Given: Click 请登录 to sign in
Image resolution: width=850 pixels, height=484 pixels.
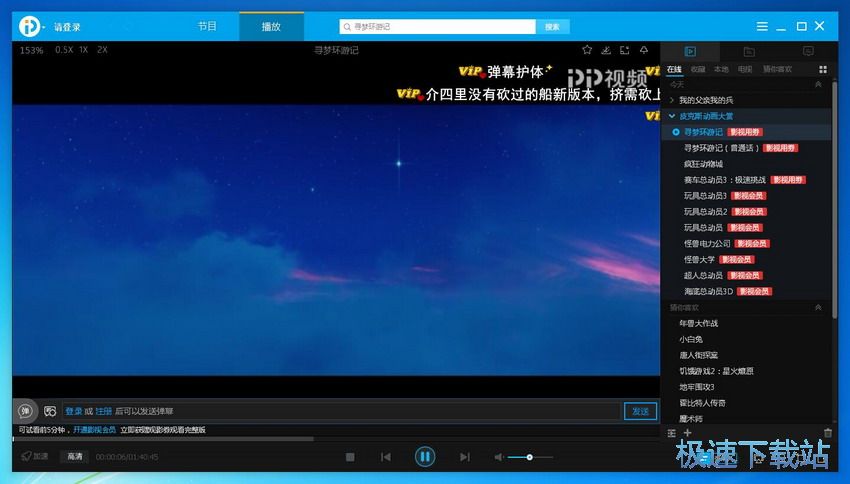Looking at the screenshot, I should coord(67,27).
